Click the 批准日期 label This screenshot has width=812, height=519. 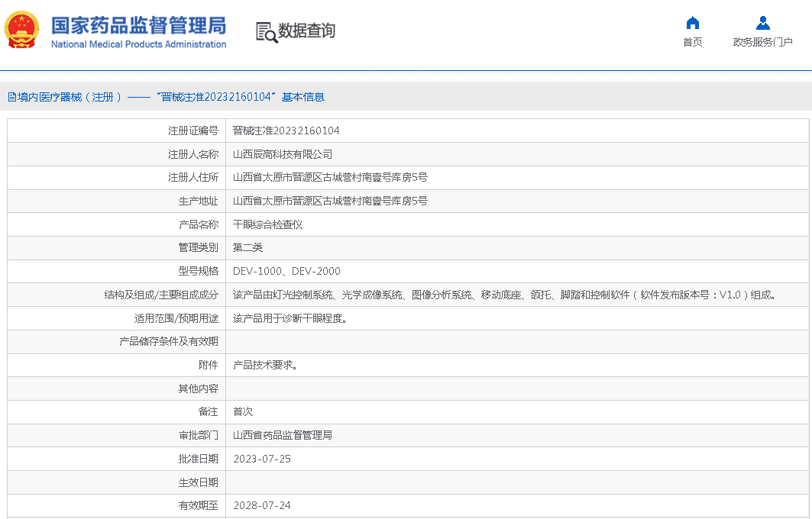coord(199,459)
